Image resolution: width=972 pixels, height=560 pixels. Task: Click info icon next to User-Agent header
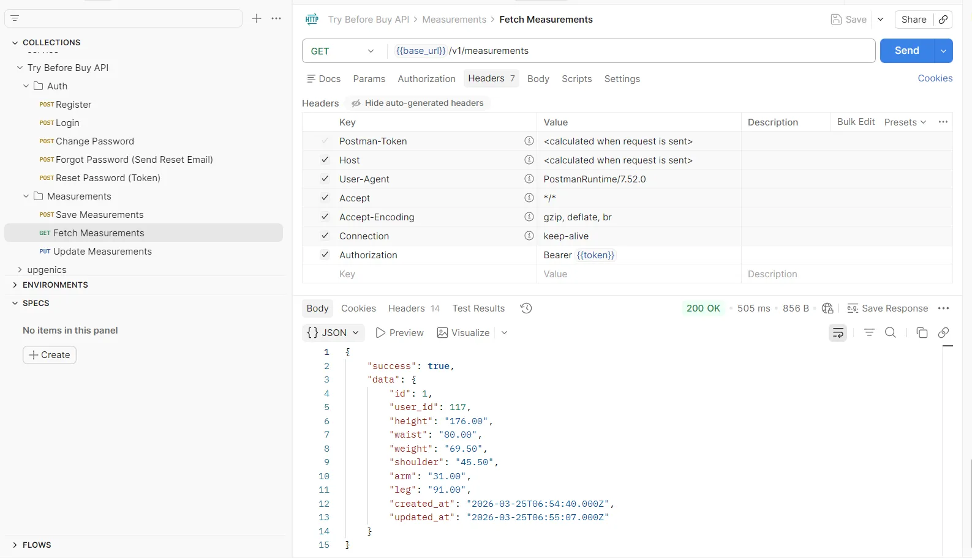[x=529, y=179]
